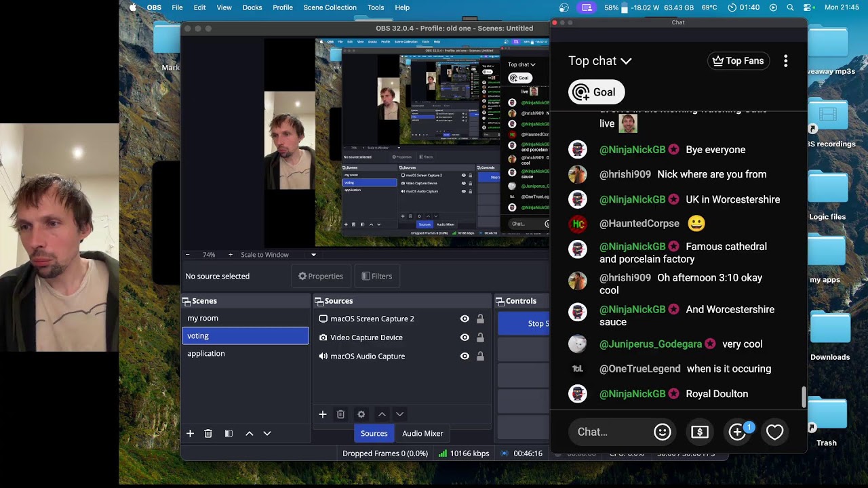Toggle macOS Audio Capture visibility eye
The height and width of the screenshot is (488, 868).
[465, 356]
